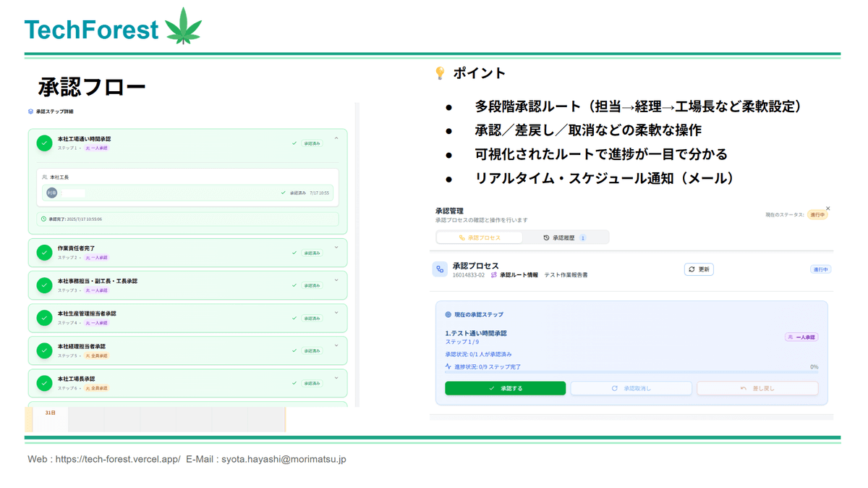
Task: Click the user avatar under 本社工長
Action: [x=51, y=193]
